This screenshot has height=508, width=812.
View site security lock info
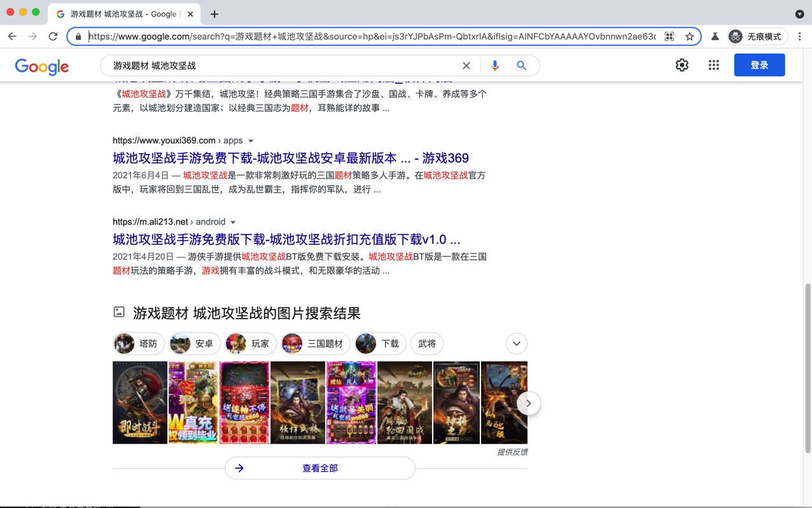[x=78, y=37]
